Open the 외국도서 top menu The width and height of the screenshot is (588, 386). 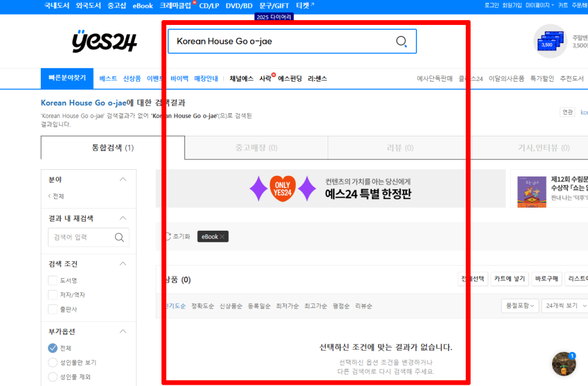tap(88, 5)
